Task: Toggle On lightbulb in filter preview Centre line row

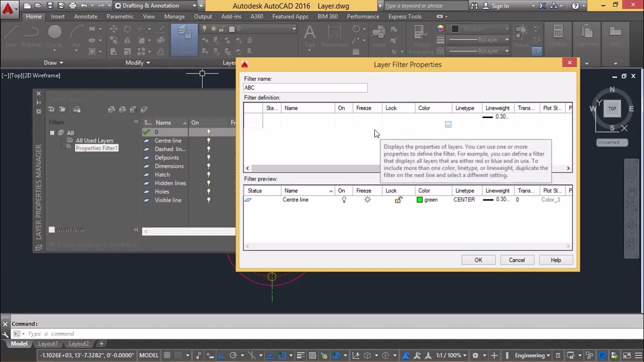Action: [344, 200]
